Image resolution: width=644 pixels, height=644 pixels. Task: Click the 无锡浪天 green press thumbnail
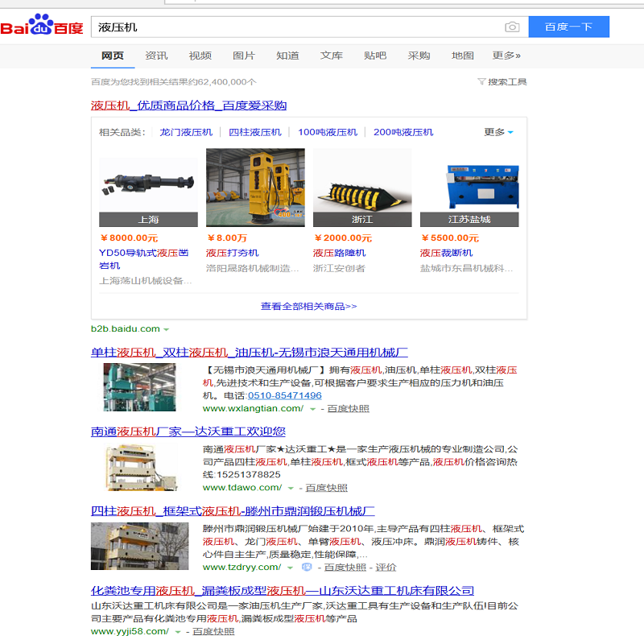click(x=139, y=387)
